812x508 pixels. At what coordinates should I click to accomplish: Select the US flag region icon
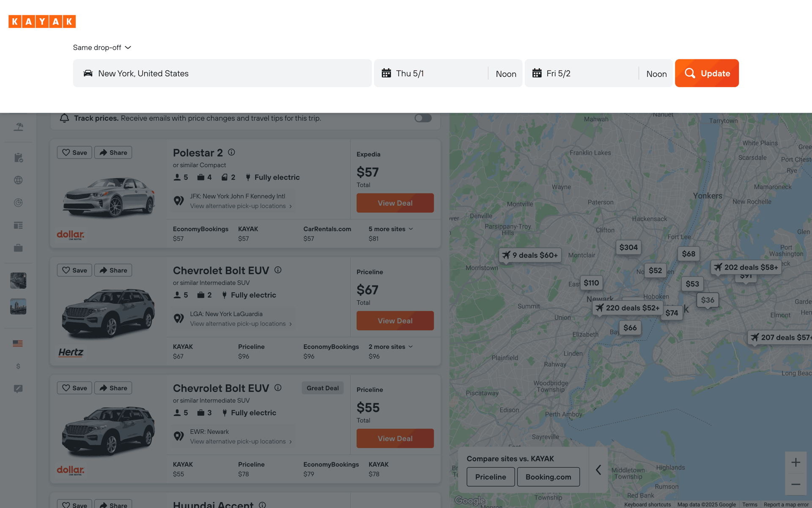18,343
